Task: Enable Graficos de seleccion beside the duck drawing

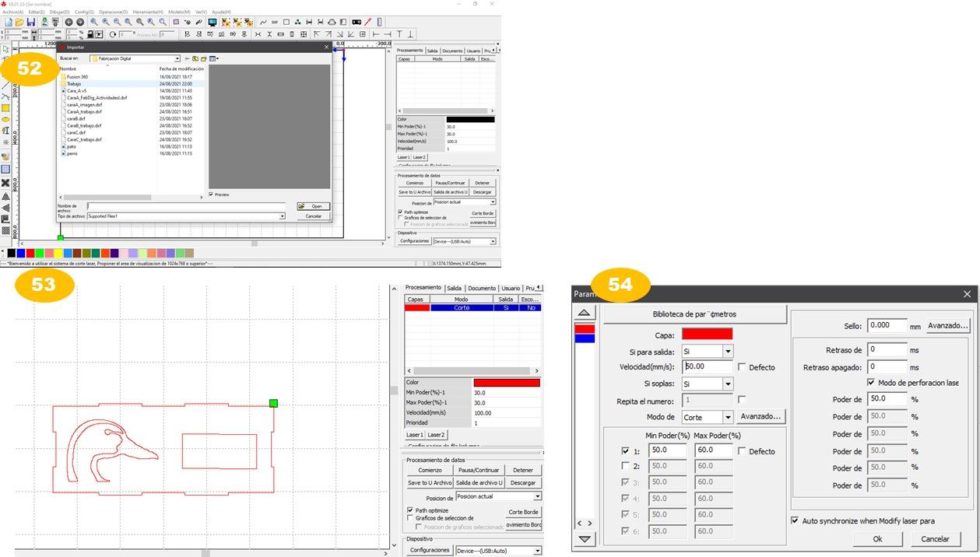Action: point(410,518)
